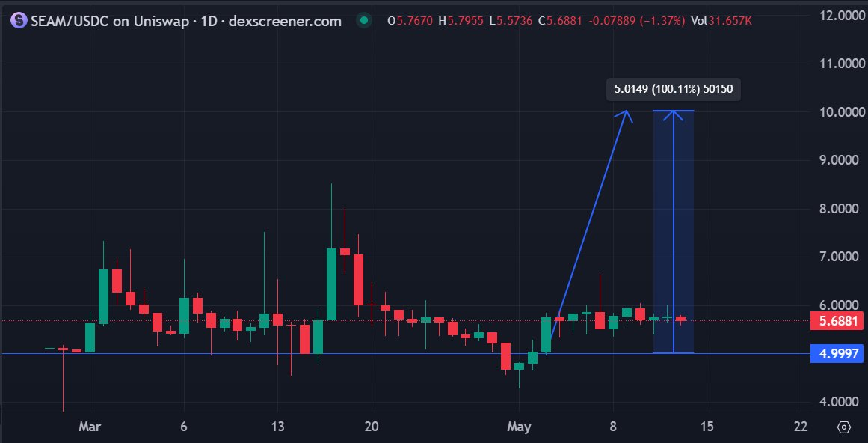Click the open value O5.7670
Image resolution: width=868 pixels, height=443 pixels.
[410, 22]
